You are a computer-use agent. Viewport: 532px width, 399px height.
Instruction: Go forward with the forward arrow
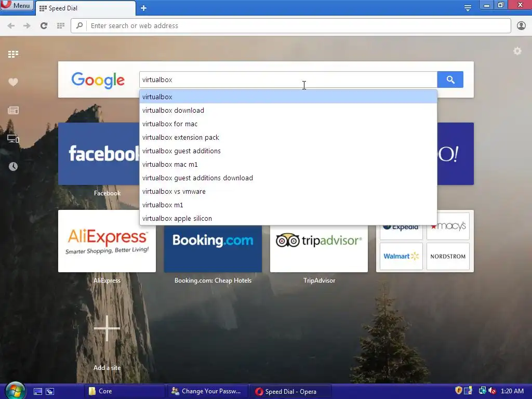27,26
